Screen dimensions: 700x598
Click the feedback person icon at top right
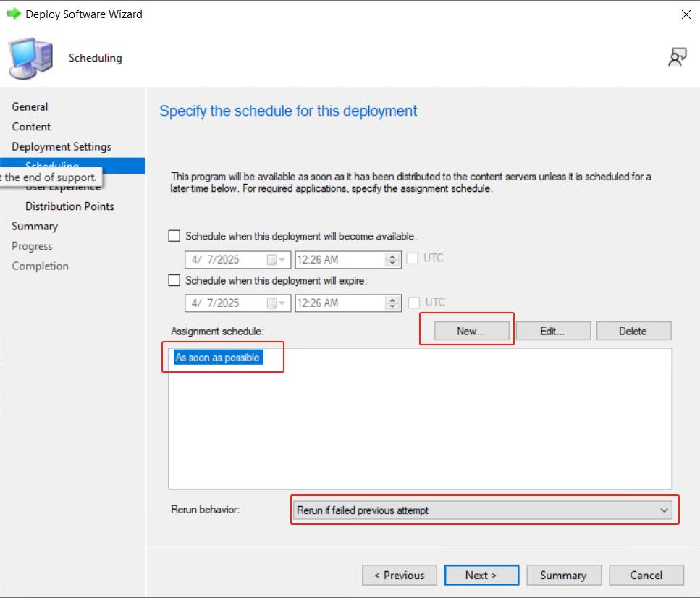pyautogui.click(x=677, y=58)
